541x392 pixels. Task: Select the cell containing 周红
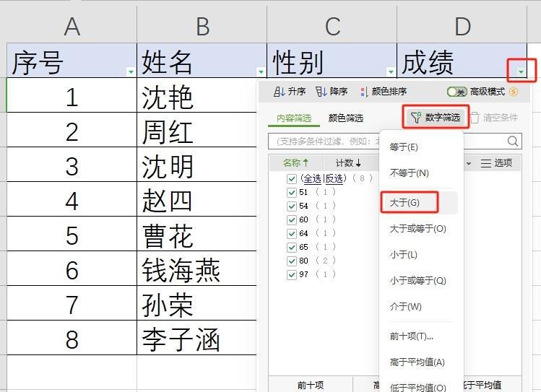196,130
